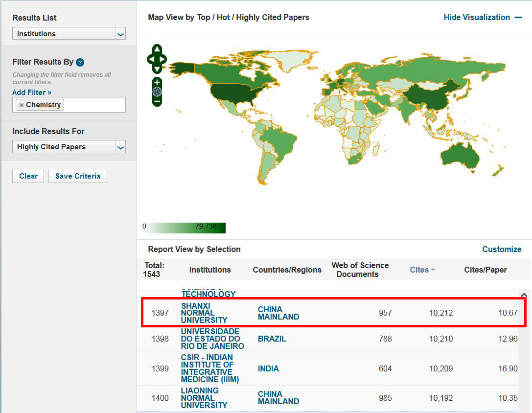The image size is (532, 413).
Task: Click Web of Science Documents column header
Action: pyautogui.click(x=360, y=270)
